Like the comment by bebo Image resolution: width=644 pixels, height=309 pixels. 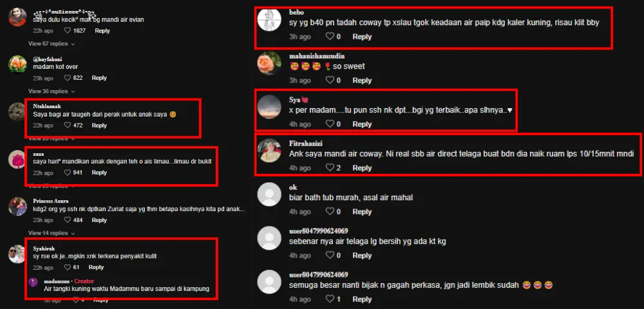coord(330,37)
